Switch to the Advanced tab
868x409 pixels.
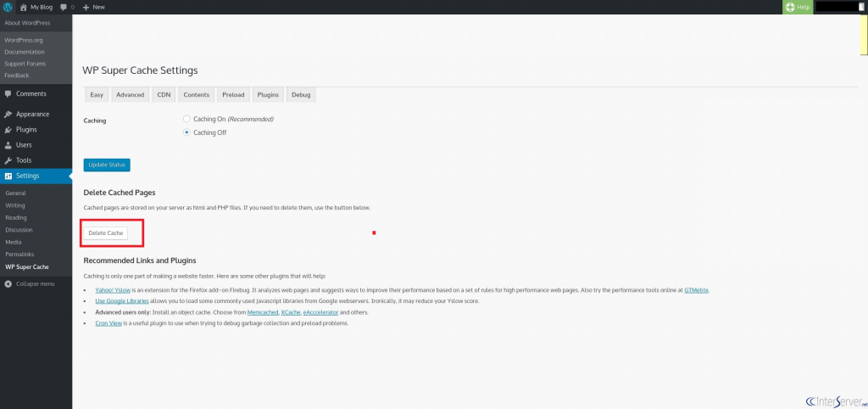pos(130,95)
